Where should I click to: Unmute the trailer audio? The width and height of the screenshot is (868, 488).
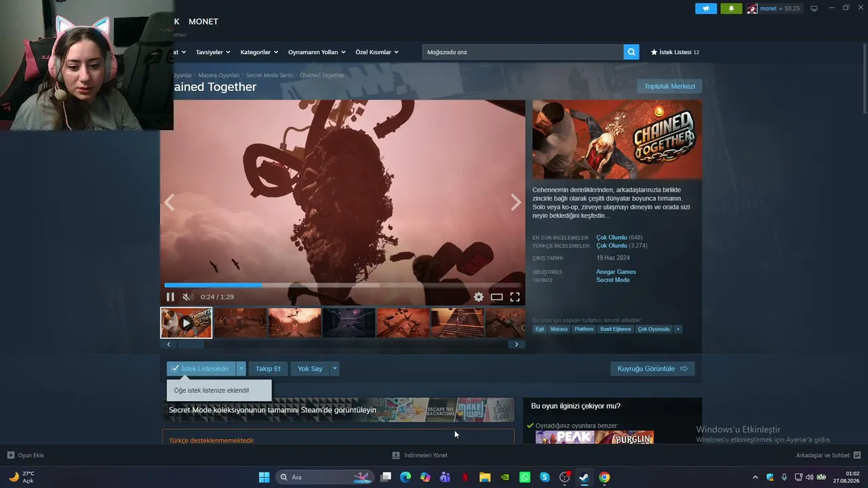tap(188, 297)
